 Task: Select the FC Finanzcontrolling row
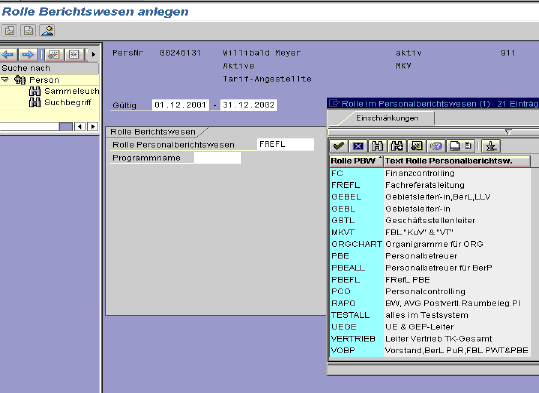430,173
